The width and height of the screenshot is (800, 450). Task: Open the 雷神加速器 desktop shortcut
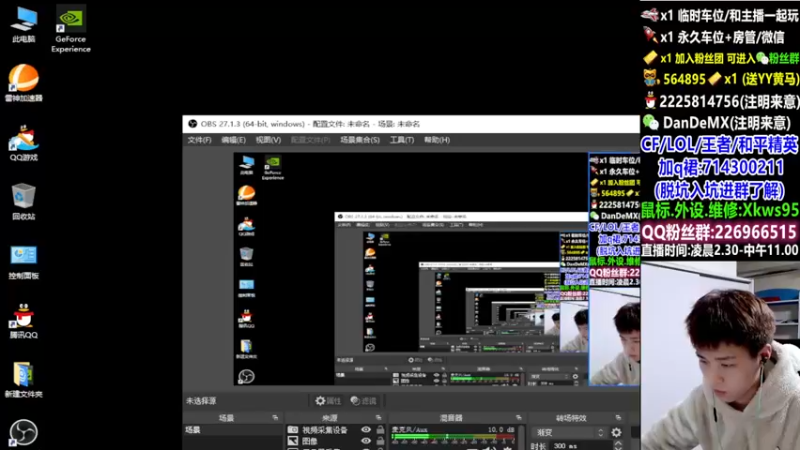tap(23, 83)
